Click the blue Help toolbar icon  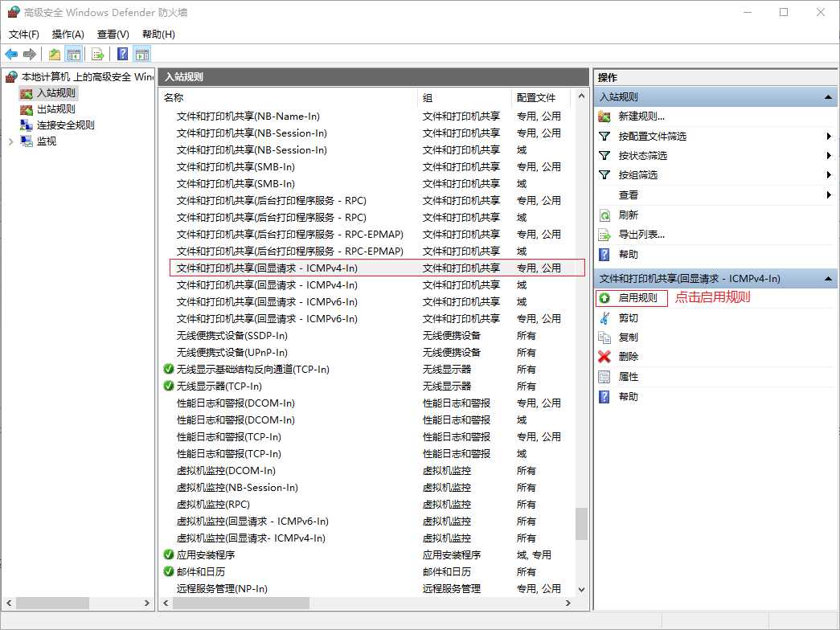(x=123, y=54)
